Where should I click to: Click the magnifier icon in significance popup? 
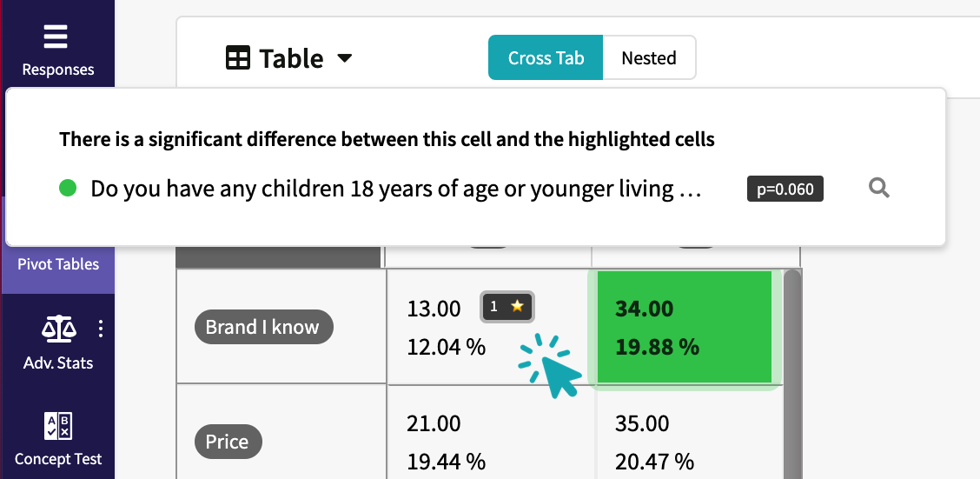coord(879,188)
